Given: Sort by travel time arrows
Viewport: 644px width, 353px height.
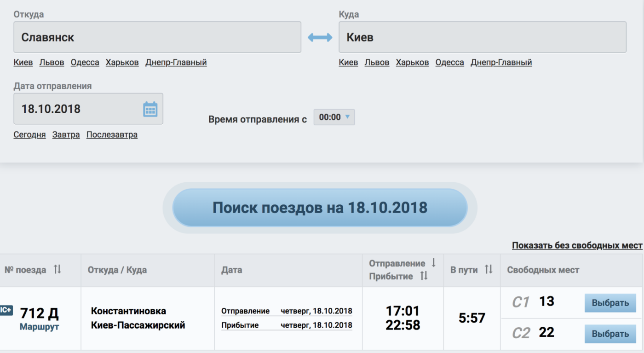Looking at the screenshot, I should 489,269.
